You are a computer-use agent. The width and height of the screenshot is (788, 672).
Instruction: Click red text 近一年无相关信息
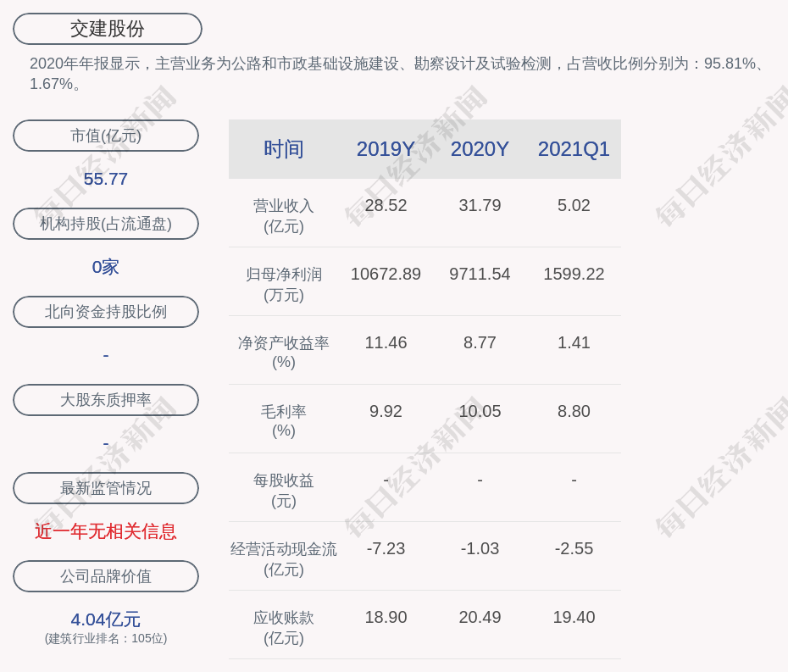click(x=106, y=531)
